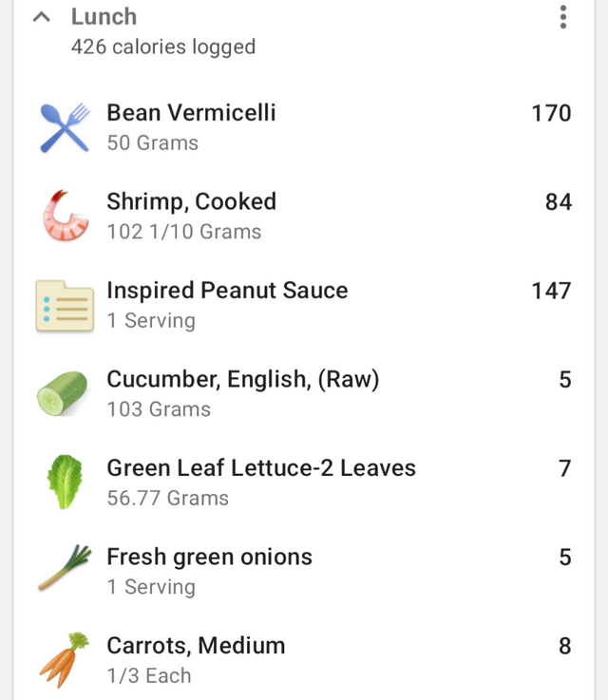
Task: Open the Lunch three-dot options menu
Action: click(563, 17)
